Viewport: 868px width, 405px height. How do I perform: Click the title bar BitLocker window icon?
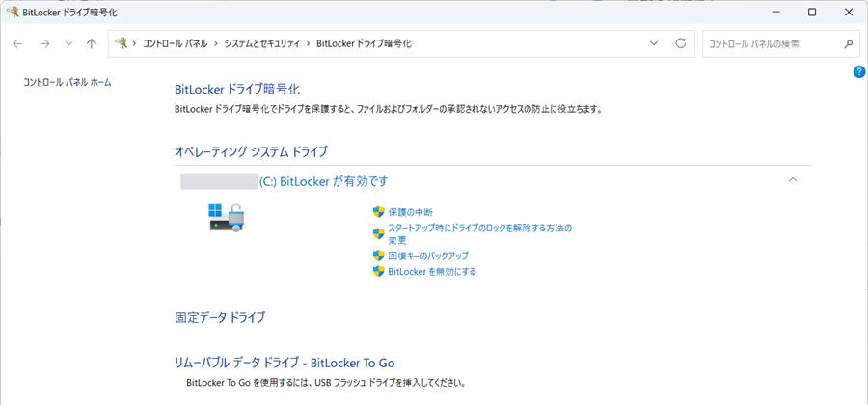[x=14, y=12]
